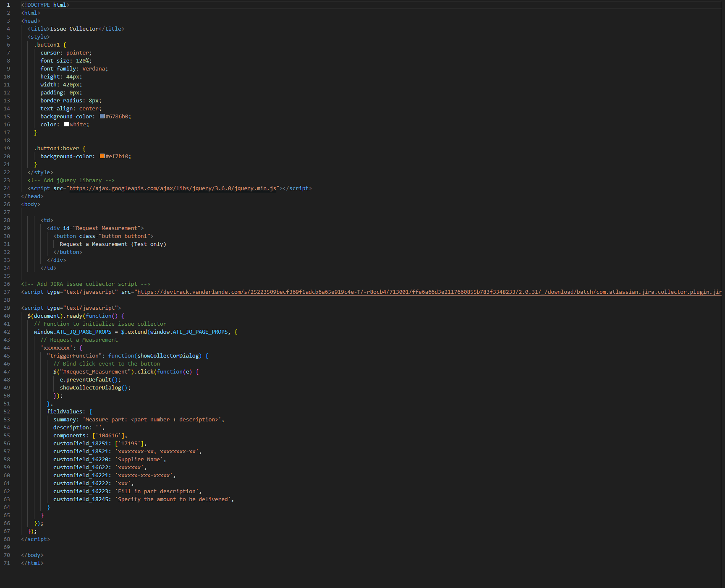Click the '<!DOCTYPE html>' line

point(45,5)
